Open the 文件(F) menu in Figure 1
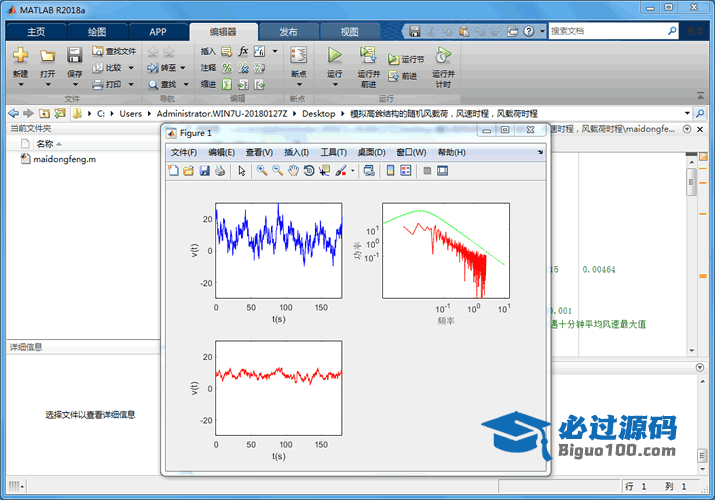 (184, 152)
